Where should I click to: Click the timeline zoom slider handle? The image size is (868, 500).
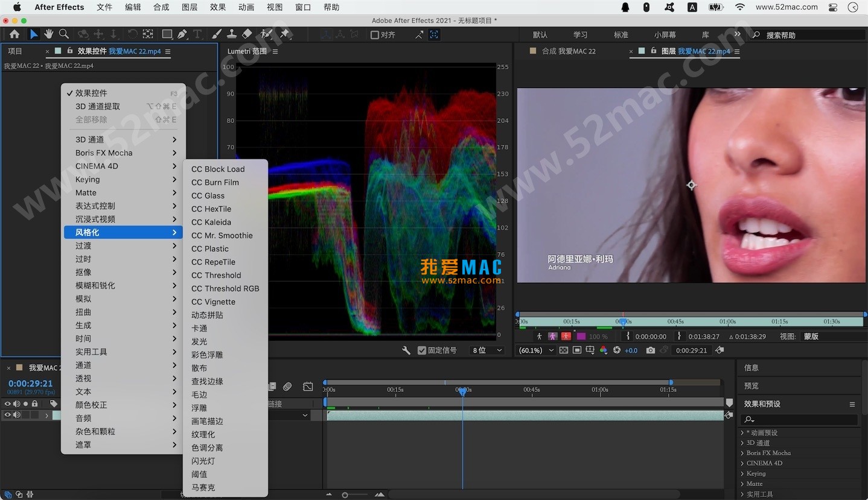click(345, 495)
